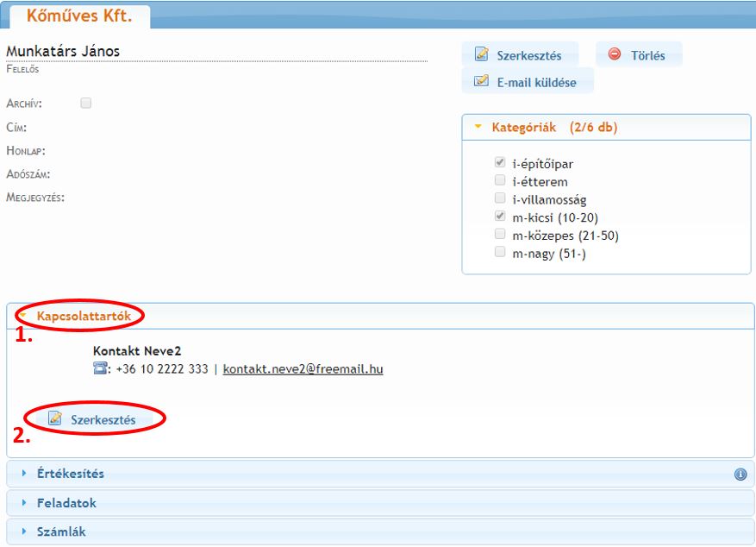Collapse the Kapcsolattartók section header
Image resolution: width=756 pixels, height=547 pixels.
(x=84, y=317)
